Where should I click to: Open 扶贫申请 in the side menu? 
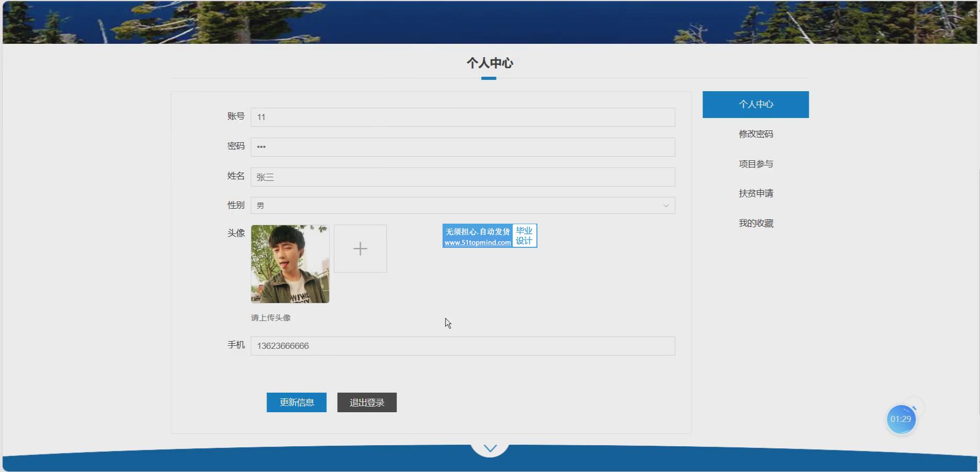point(755,193)
